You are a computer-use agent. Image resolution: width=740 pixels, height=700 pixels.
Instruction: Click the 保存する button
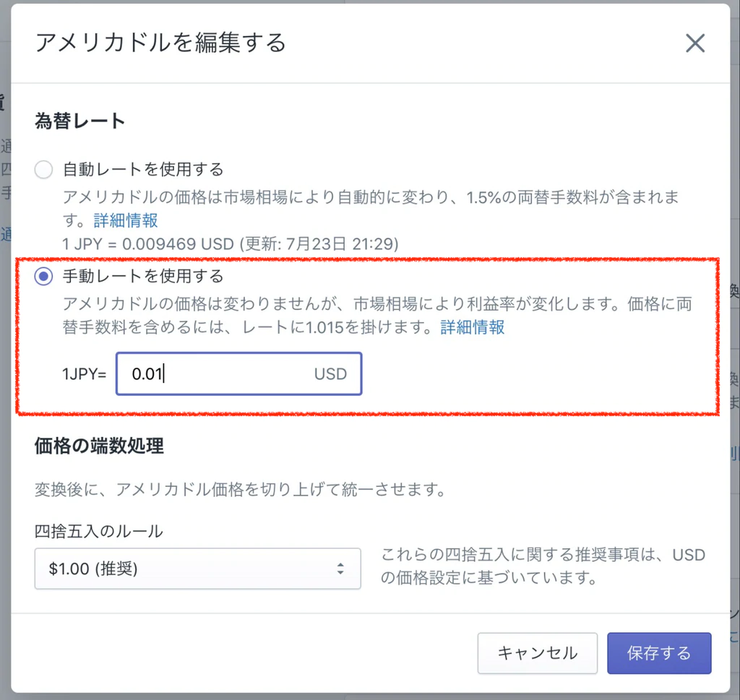tap(658, 653)
